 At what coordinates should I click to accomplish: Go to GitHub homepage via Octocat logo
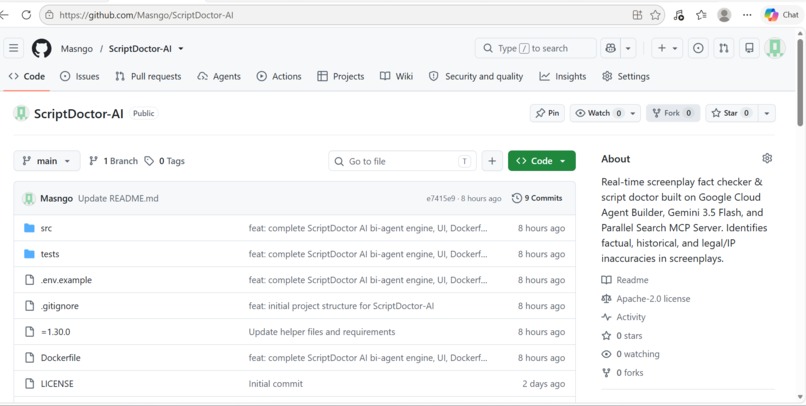click(42, 48)
